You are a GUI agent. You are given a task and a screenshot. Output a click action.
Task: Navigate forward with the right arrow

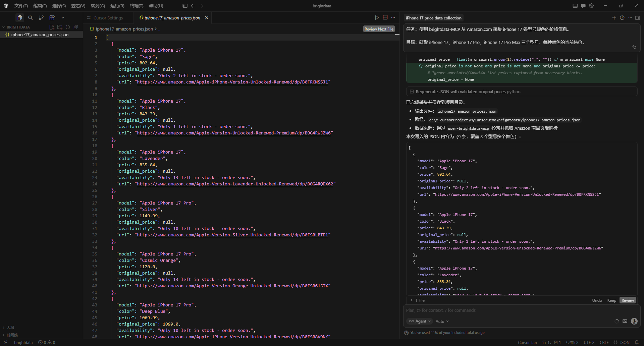click(201, 6)
